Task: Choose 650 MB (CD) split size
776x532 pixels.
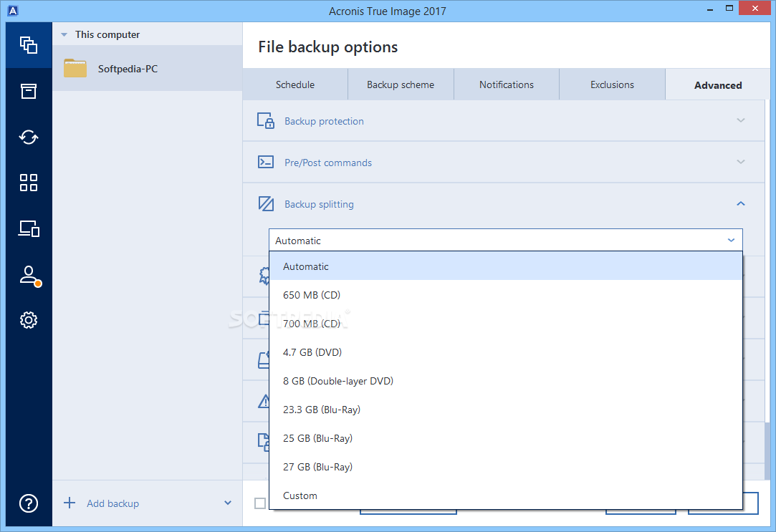Action: 505,295
